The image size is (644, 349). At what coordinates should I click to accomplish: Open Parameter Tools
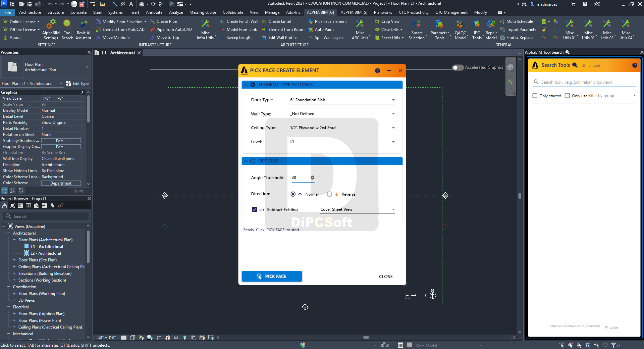coord(440,30)
